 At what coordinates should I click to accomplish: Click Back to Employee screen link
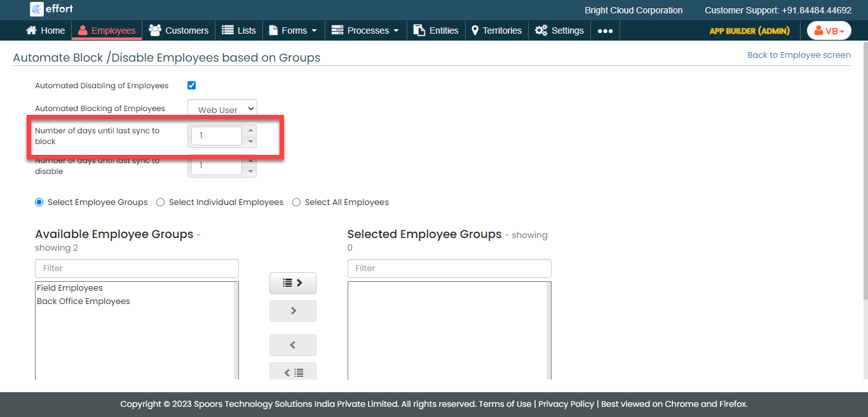tap(799, 55)
